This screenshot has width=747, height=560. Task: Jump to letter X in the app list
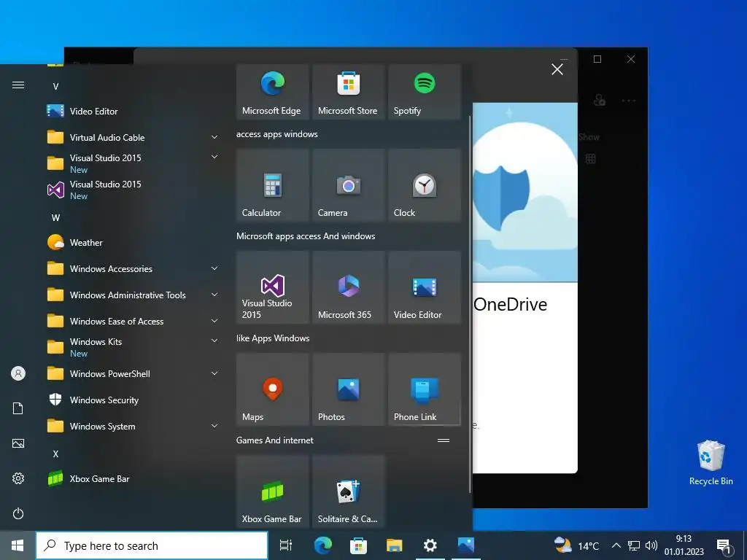pos(55,454)
